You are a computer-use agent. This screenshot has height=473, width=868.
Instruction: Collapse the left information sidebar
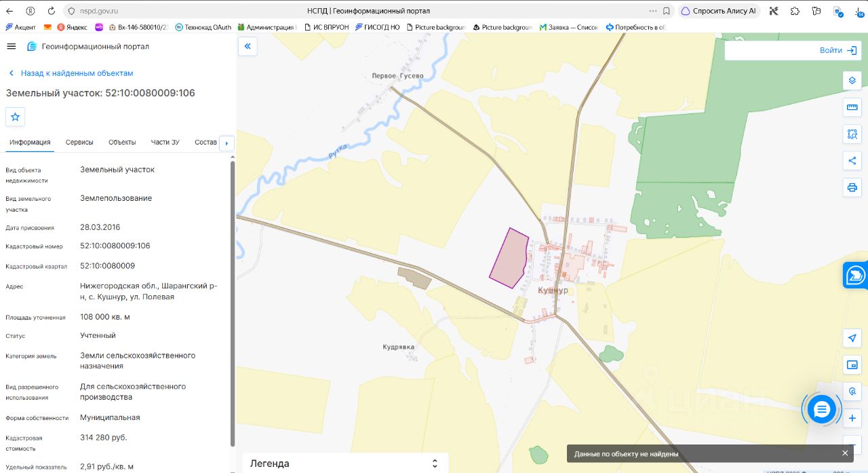pyautogui.click(x=248, y=46)
